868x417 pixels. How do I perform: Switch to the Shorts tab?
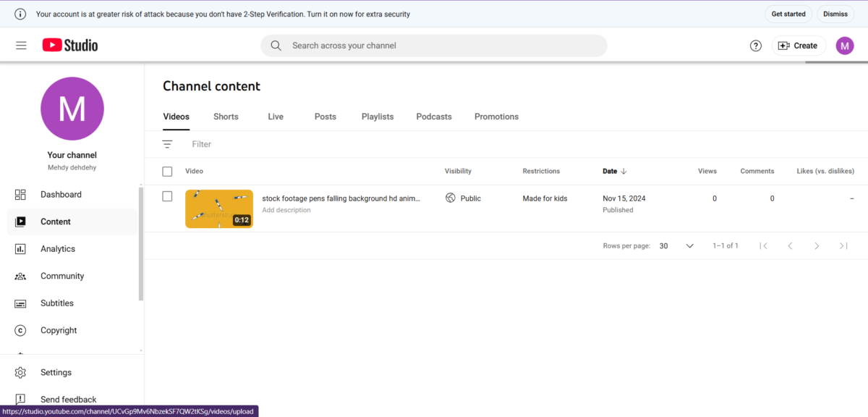click(x=226, y=117)
